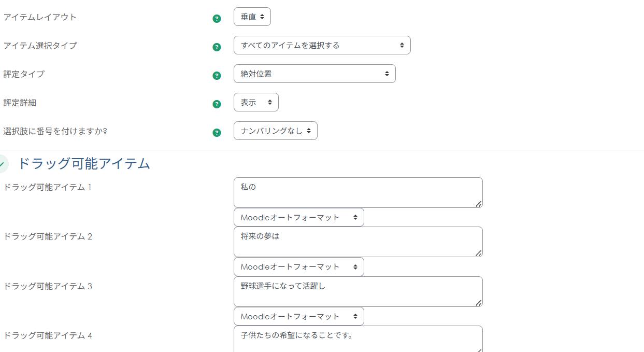Image resolution: width=644 pixels, height=352 pixels.
Task: Click the 子供たちの希望になることです text area
Action: [x=357, y=339]
